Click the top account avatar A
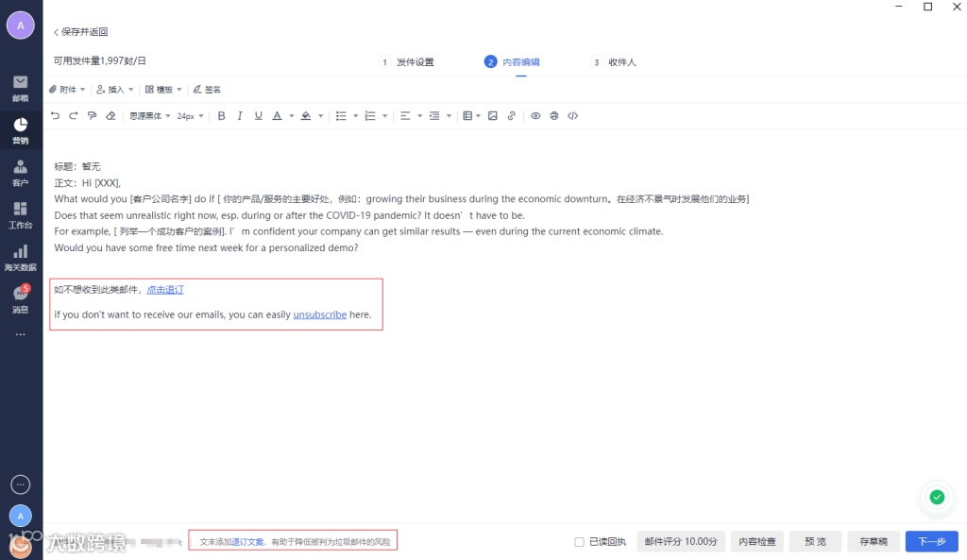This screenshot has height=560, width=967. pos(21,25)
